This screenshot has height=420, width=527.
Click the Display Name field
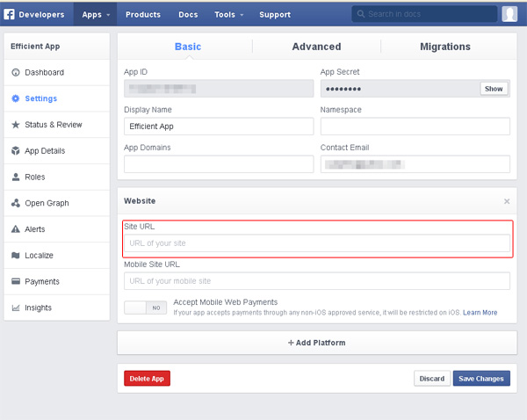(219, 127)
